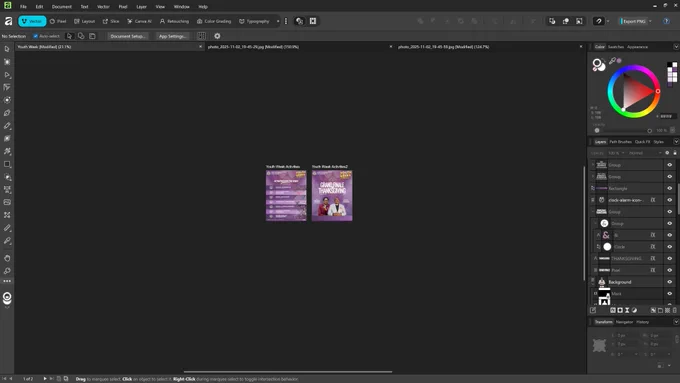Screen dimensions: 680x383
Task: Select the Youth Week Activities2 artboard
Action: (332, 196)
